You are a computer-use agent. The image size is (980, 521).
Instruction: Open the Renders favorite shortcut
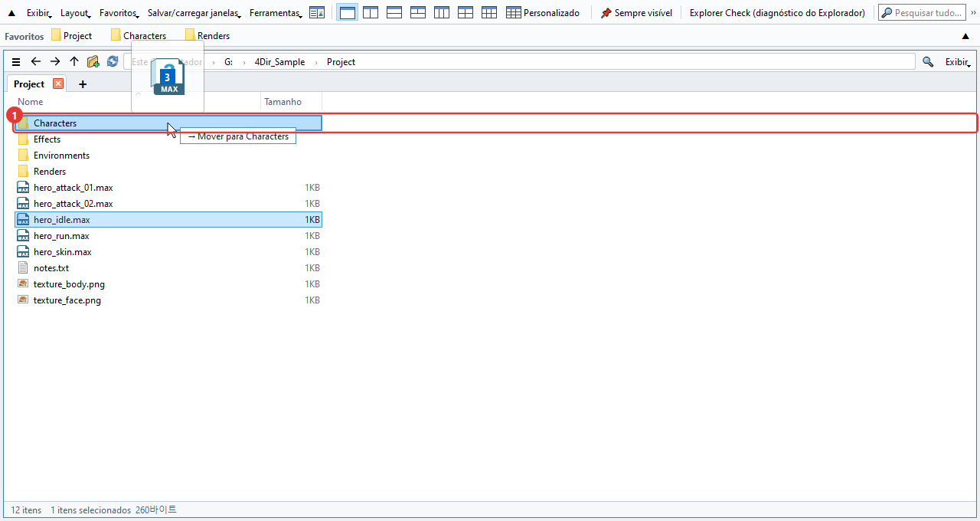(x=207, y=36)
